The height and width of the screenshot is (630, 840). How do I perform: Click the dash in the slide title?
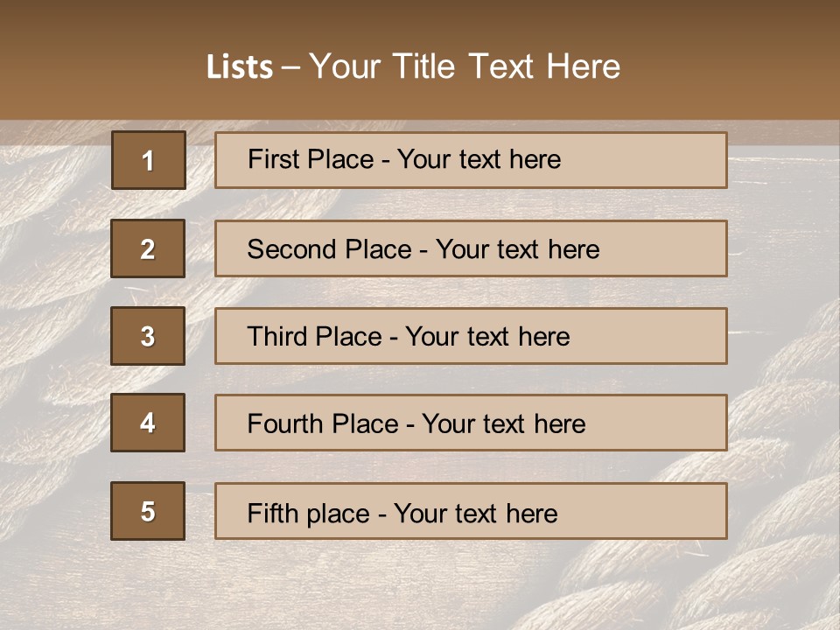point(290,67)
